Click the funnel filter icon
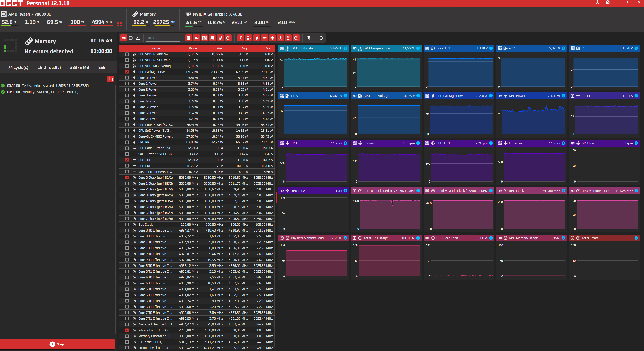 [309, 38]
